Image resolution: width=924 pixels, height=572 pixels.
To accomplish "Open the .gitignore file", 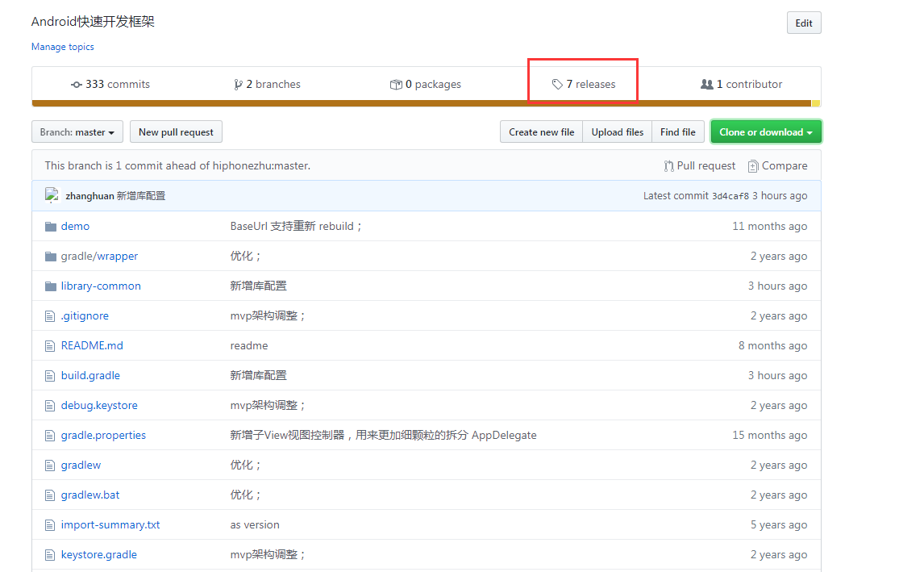I will point(85,316).
